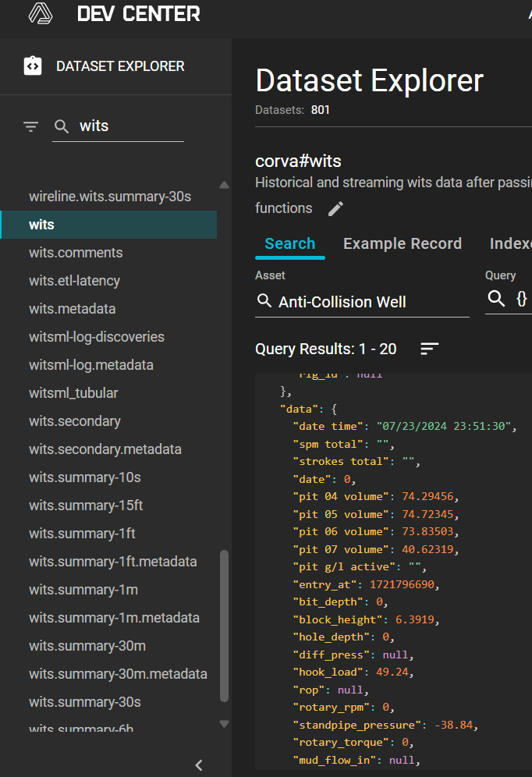Select the wireline.wits.summary-30s dataset
Screen dimensions: 532x777
tap(110, 197)
